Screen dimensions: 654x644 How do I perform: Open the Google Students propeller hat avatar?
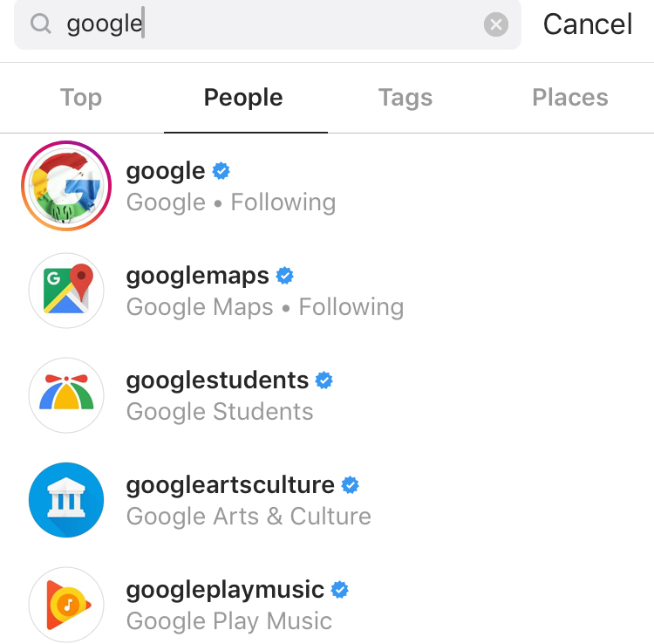(66, 395)
